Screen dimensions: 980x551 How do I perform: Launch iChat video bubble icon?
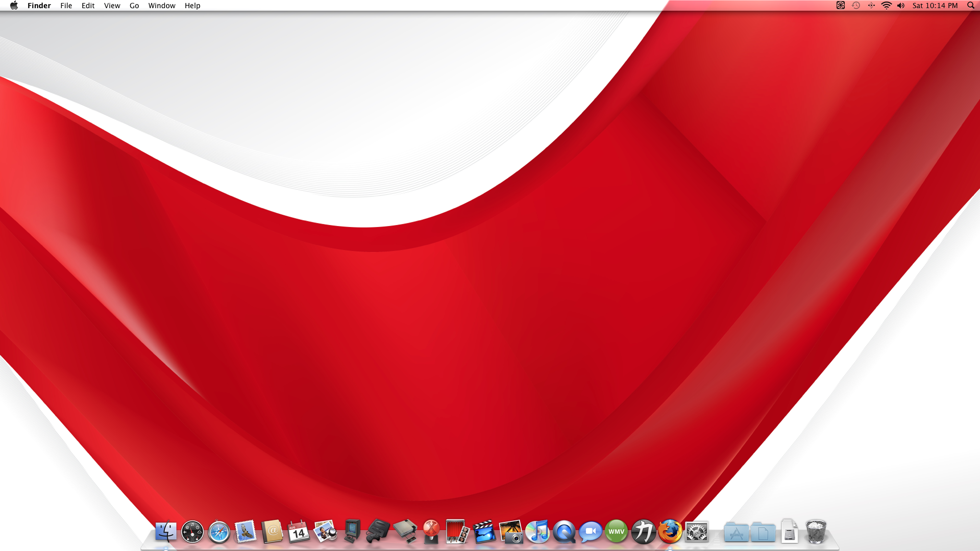tap(591, 532)
